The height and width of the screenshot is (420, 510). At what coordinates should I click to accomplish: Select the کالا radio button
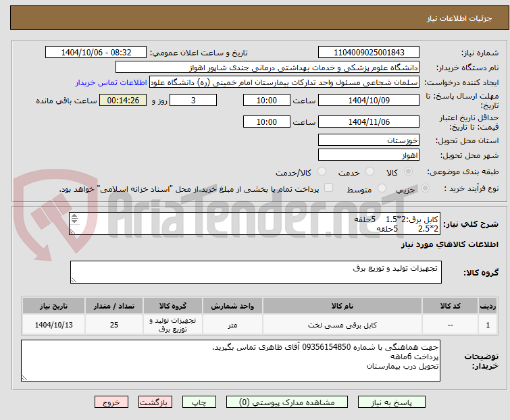click(408, 172)
